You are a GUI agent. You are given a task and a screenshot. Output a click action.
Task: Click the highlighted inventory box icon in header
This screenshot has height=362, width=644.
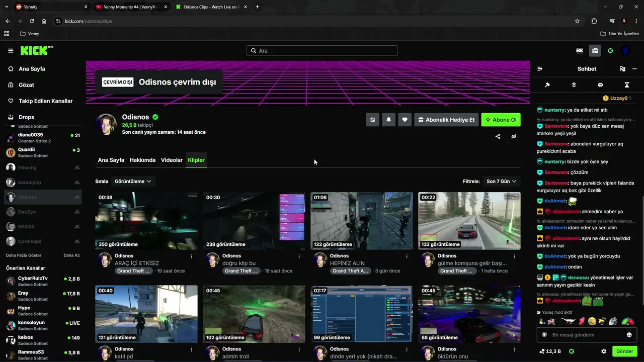(x=595, y=51)
